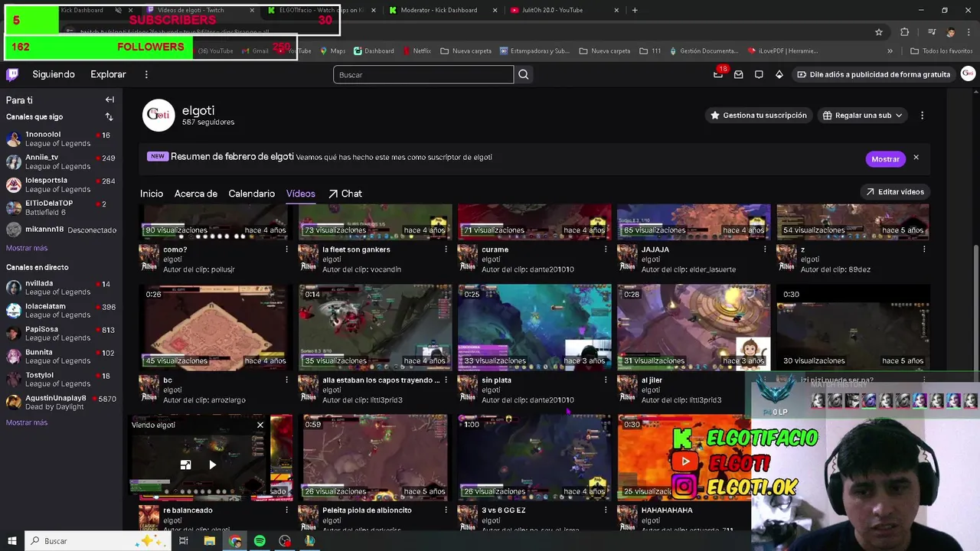Image resolution: width=980 pixels, height=551 pixels.
Task: Go to Explorar in the top nav
Action: [108, 74]
